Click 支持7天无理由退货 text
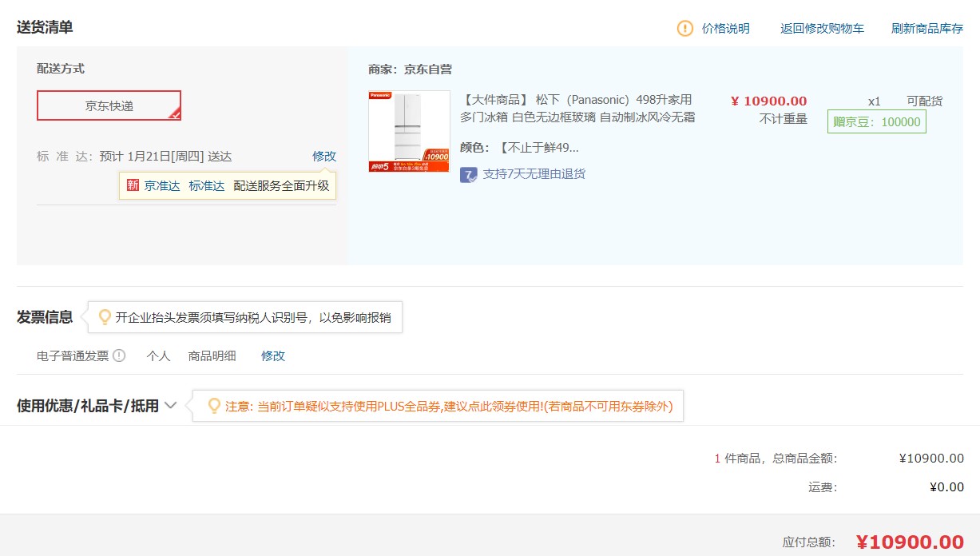The image size is (980, 556). click(x=534, y=174)
